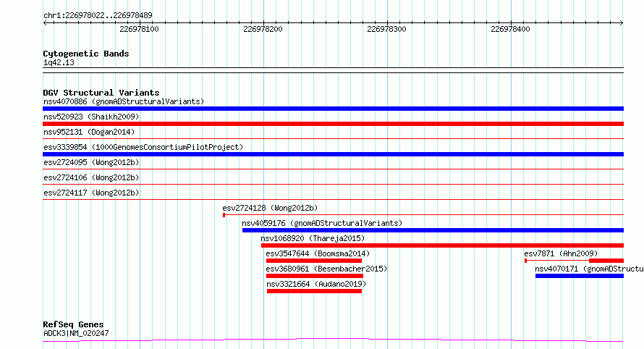Click ruler position 226978400

[x=510, y=29]
